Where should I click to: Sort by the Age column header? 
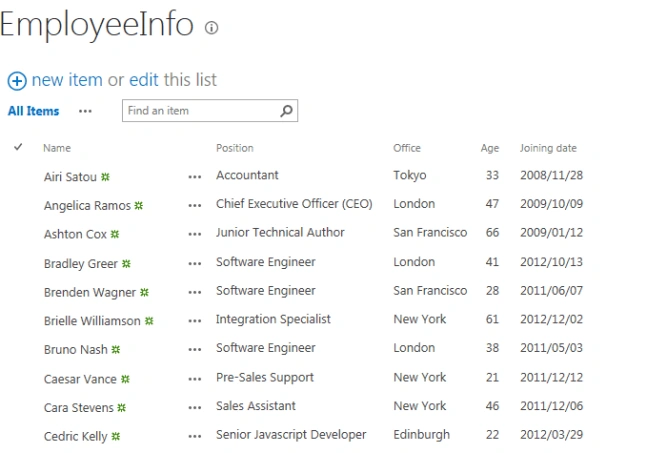(x=490, y=148)
